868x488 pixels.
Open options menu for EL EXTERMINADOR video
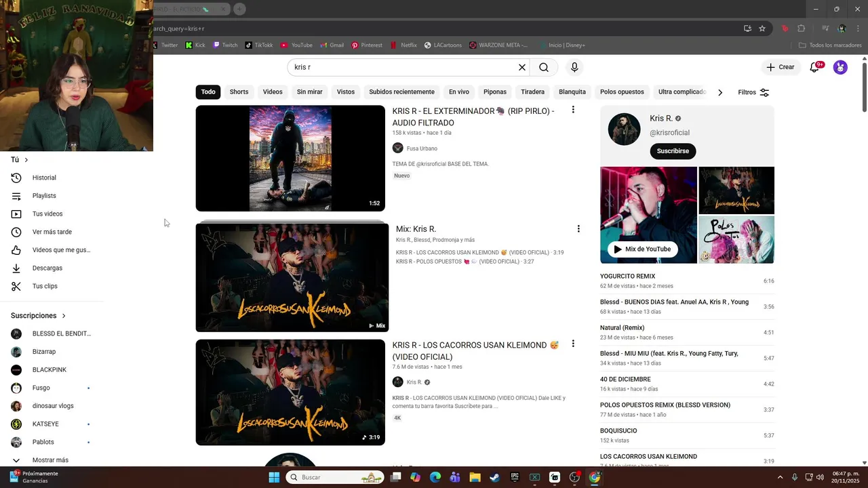click(x=573, y=110)
